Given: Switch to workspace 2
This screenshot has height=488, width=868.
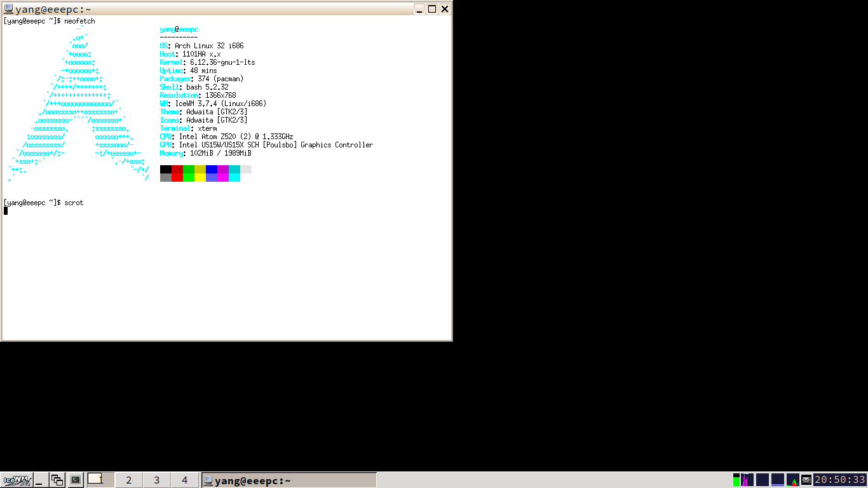Looking at the screenshot, I should coord(128,480).
